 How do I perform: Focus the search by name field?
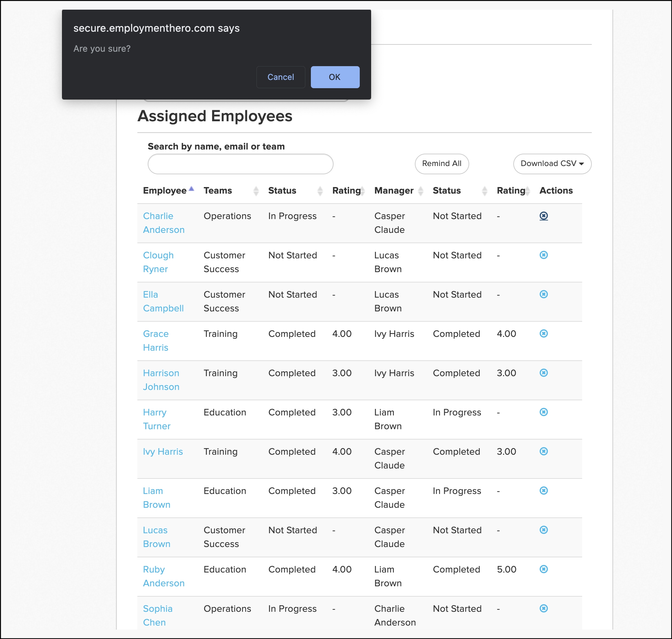(x=240, y=164)
